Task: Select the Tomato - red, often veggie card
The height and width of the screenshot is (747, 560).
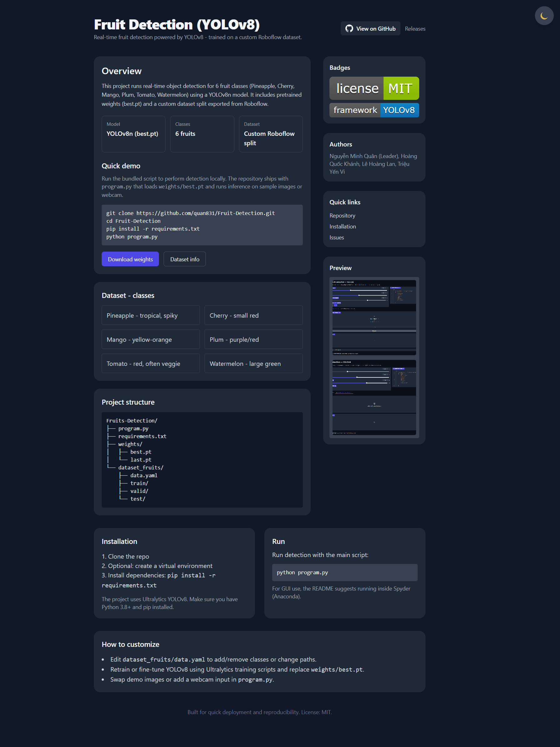Action: (150, 363)
